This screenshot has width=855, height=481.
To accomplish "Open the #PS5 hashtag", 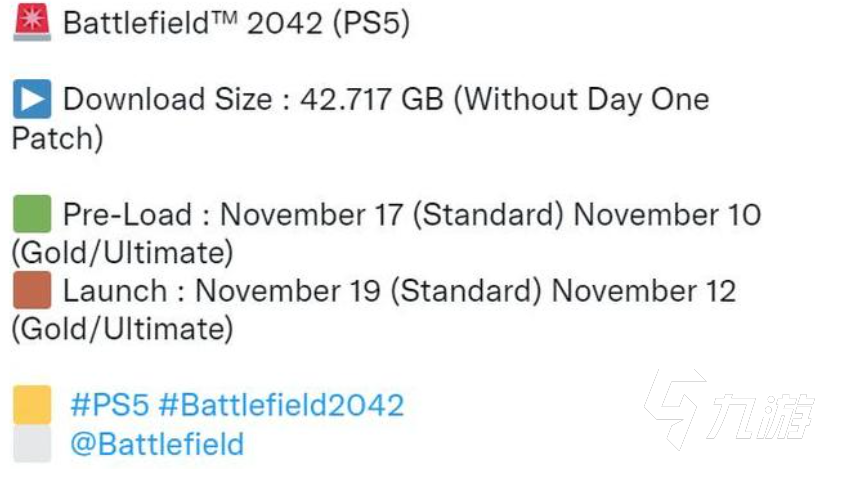I will click(x=108, y=406).
